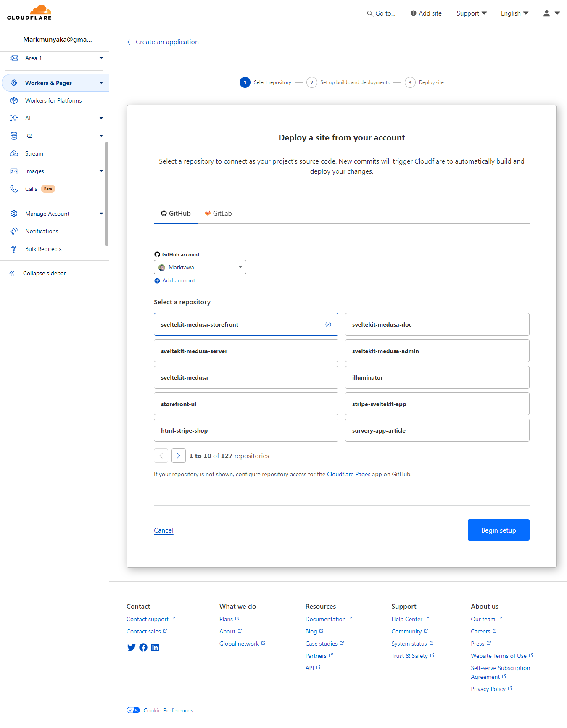
Task: Open the Support dropdown menu
Action: pos(472,13)
